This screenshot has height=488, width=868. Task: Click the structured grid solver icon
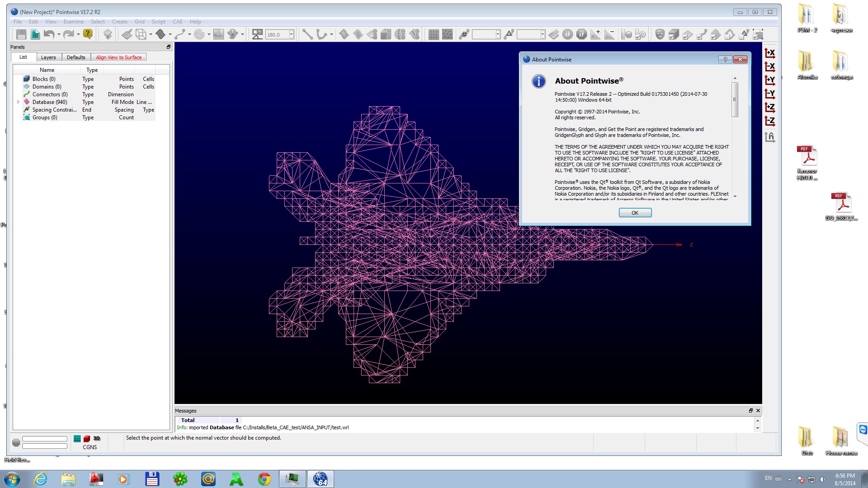click(x=434, y=34)
